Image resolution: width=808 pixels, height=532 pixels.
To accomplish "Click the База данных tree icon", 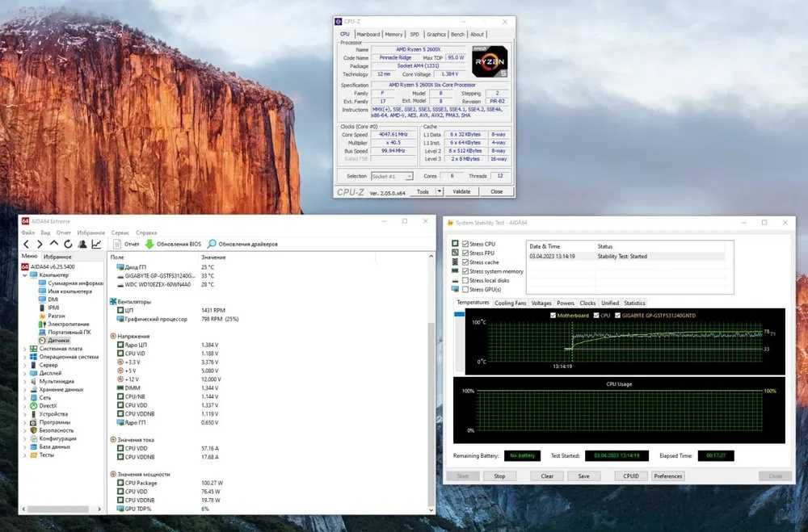I will (33, 447).
